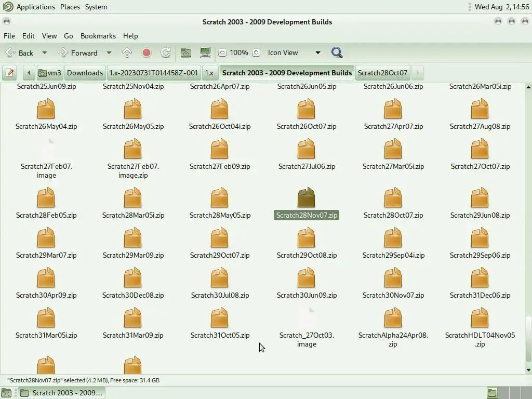This screenshot has height=399, width=532.
Task: Select the Scratch28Oct07.zip archive icon
Action: [393, 197]
